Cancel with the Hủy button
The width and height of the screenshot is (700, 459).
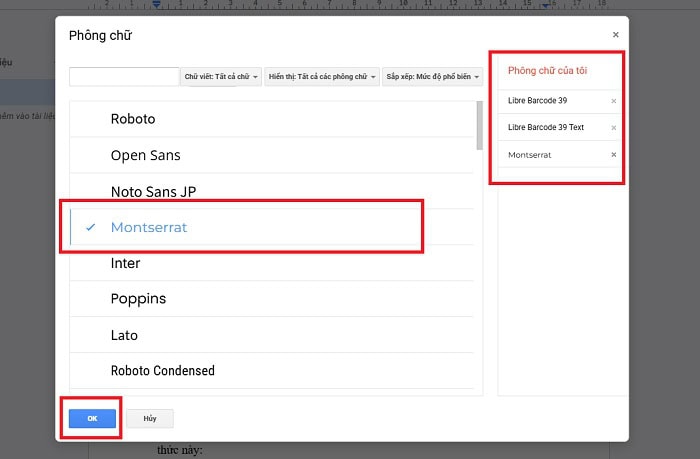click(149, 419)
